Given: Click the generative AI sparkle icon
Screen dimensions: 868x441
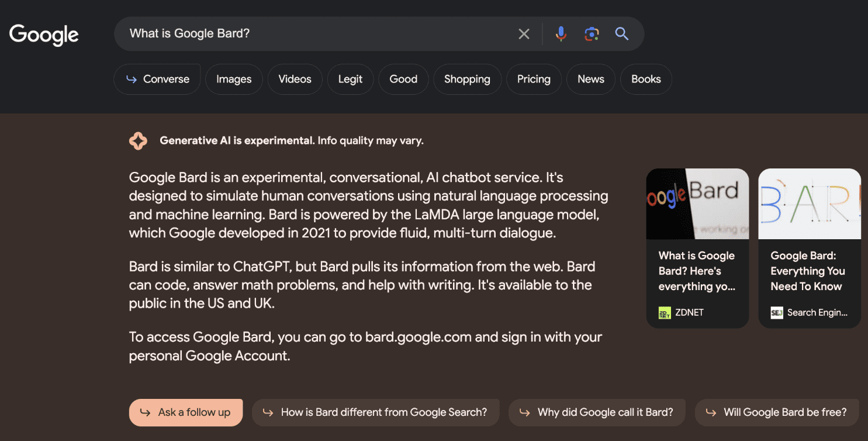Looking at the screenshot, I should pos(138,140).
